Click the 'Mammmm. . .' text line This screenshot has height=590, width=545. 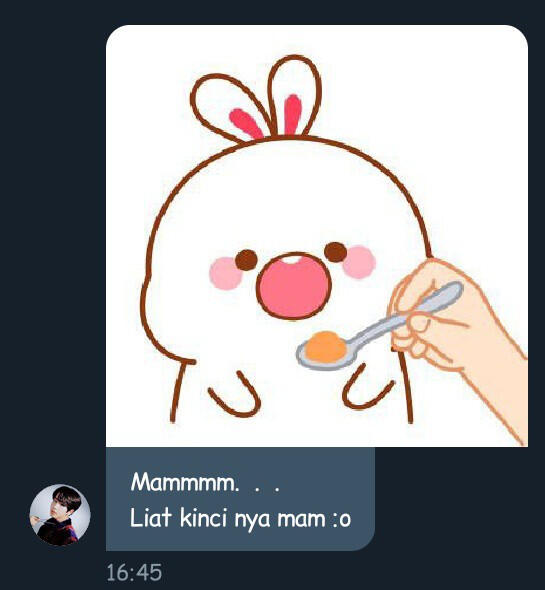(x=205, y=482)
